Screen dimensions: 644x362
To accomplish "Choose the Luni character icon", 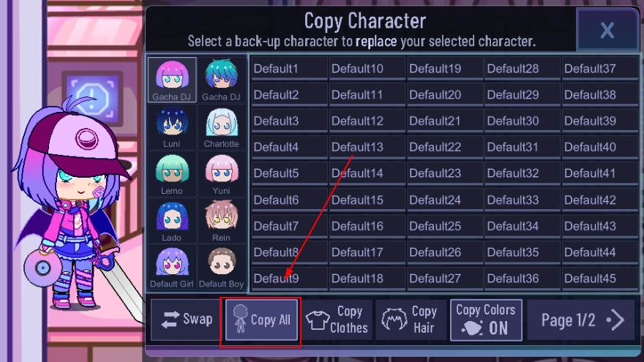I will click(x=172, y=127).
